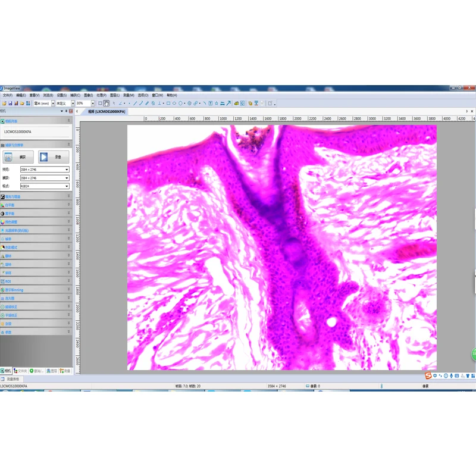Open the 文件(F) menu
The image size is (476, 476).
coord(8,95)
